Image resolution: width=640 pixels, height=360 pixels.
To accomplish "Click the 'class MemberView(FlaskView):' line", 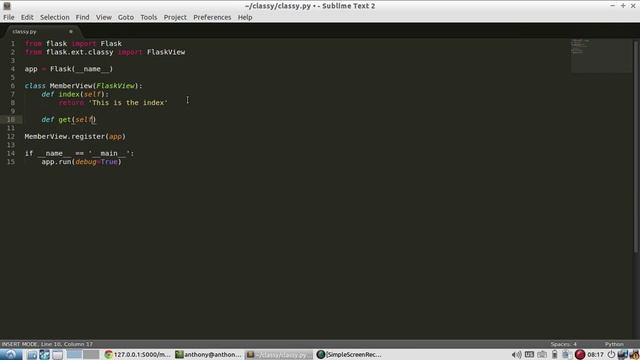I will point(84,86).
